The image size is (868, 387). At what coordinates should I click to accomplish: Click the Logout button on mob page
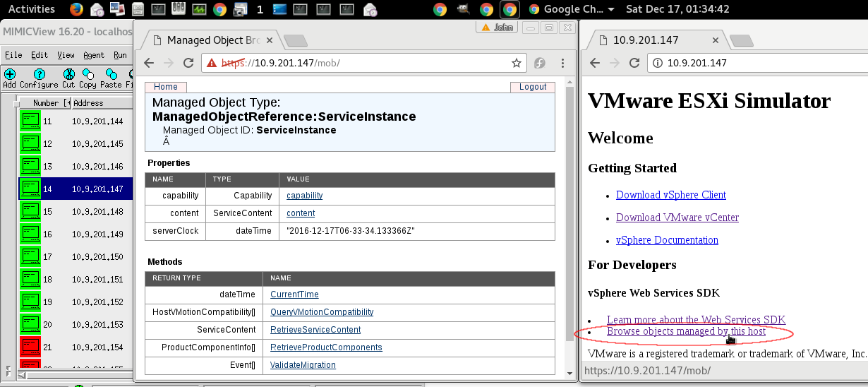click(533, 87)
